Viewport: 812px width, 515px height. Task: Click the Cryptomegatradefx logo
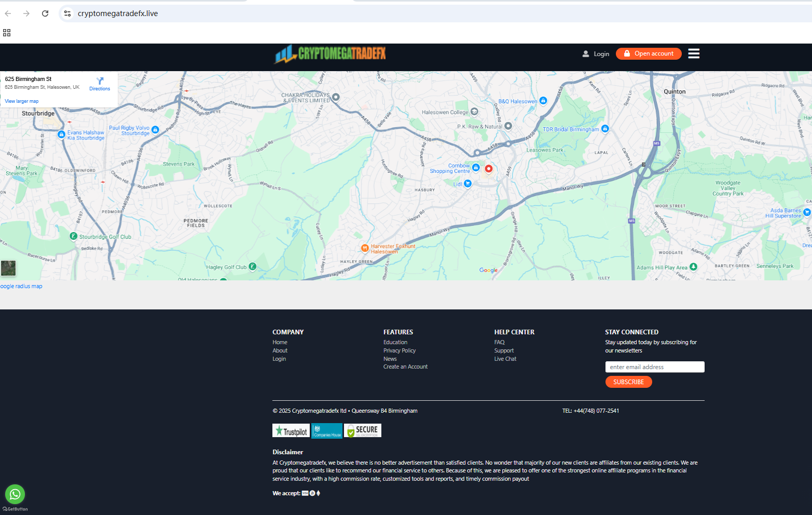coord(330,54)
